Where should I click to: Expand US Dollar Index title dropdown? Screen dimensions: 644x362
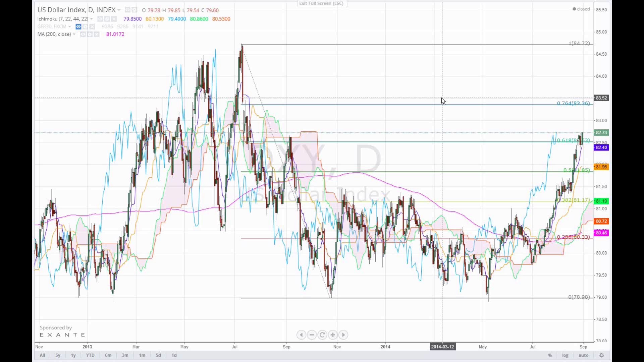coord(119,10)
